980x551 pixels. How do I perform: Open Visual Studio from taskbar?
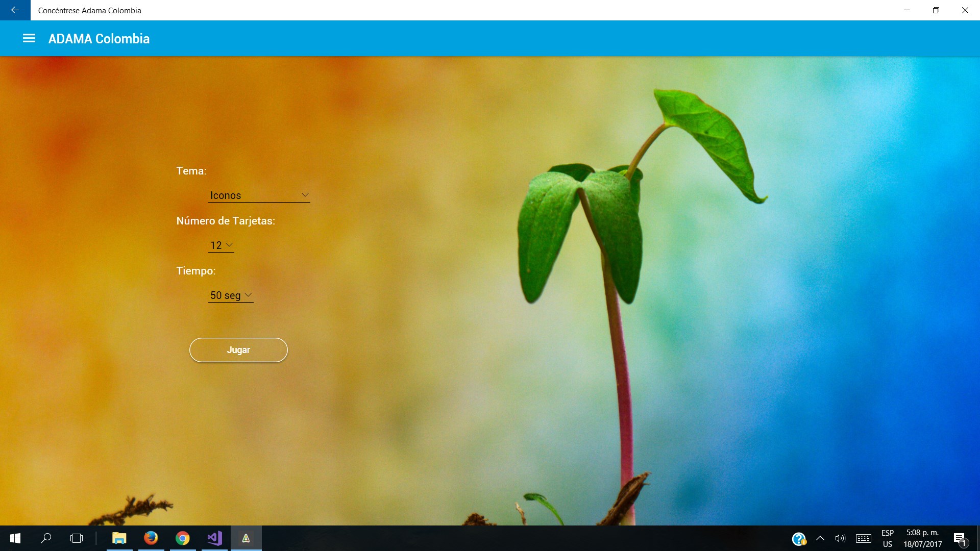pos(214,538)
